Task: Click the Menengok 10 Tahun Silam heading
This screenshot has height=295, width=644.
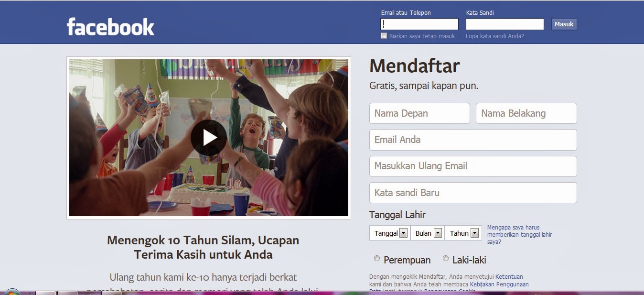Action: point(203,247)
